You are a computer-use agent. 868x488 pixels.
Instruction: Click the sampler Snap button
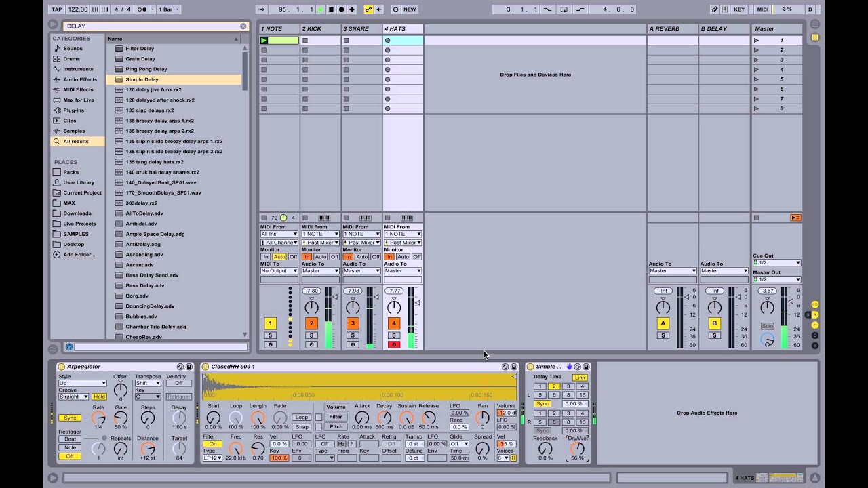pos(302,427)
